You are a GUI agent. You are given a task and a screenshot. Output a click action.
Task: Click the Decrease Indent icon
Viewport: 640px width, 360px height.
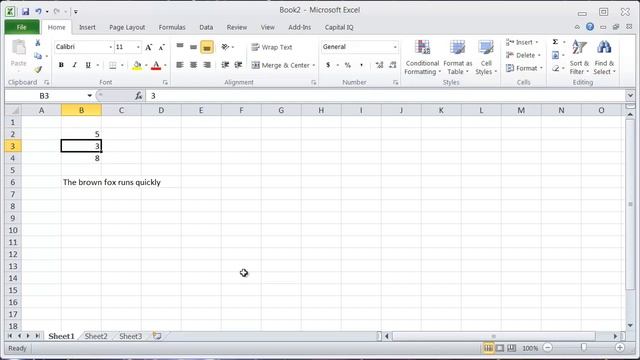point(225,65)
